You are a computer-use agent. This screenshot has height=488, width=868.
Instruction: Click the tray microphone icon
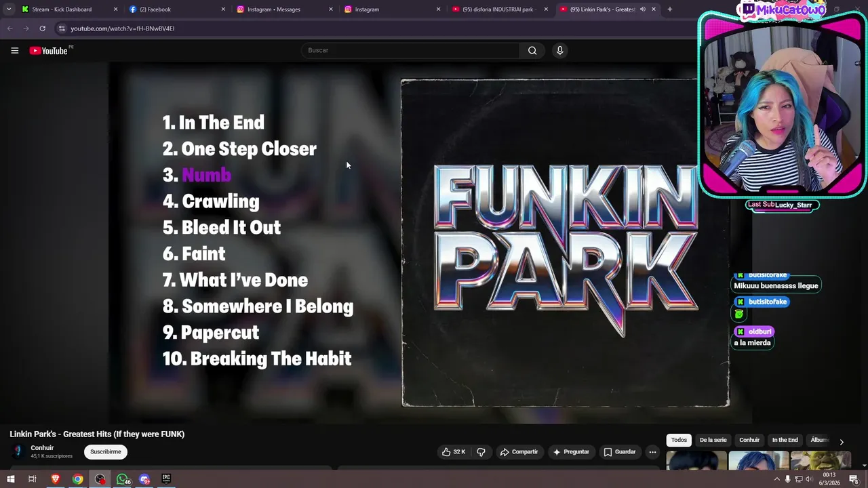click(787, 479)
